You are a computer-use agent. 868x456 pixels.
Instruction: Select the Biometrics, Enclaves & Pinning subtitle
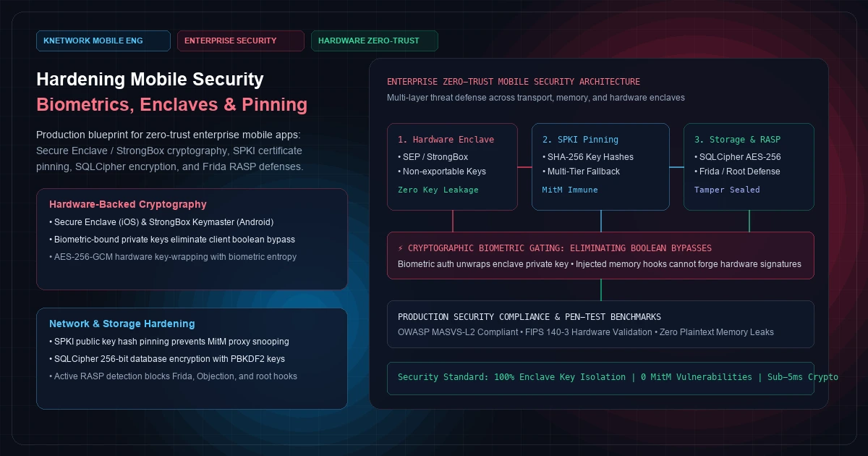click(172, 104)
